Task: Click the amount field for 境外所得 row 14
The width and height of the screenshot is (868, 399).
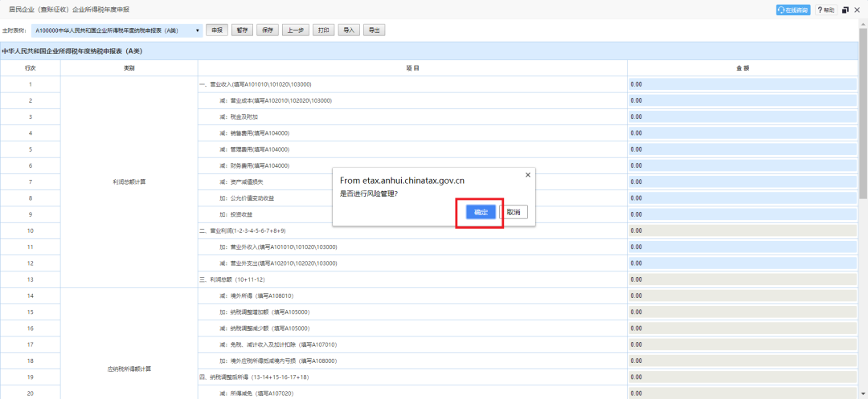Action: tap(743, 295)
